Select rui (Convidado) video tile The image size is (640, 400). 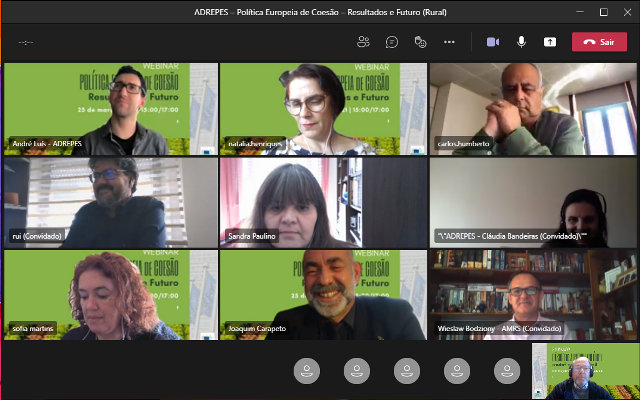pyautogui.click(x=110, y=201)
